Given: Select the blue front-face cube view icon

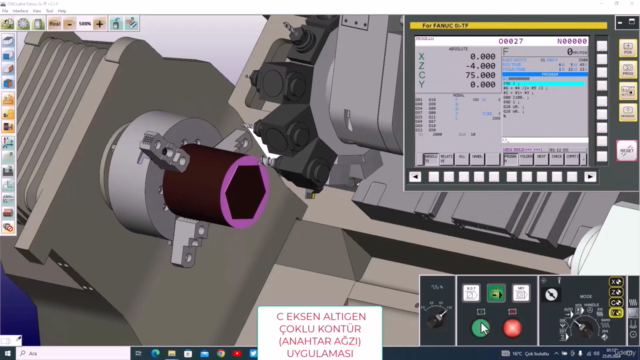Looking at the screenshot, I should (8, 55).
